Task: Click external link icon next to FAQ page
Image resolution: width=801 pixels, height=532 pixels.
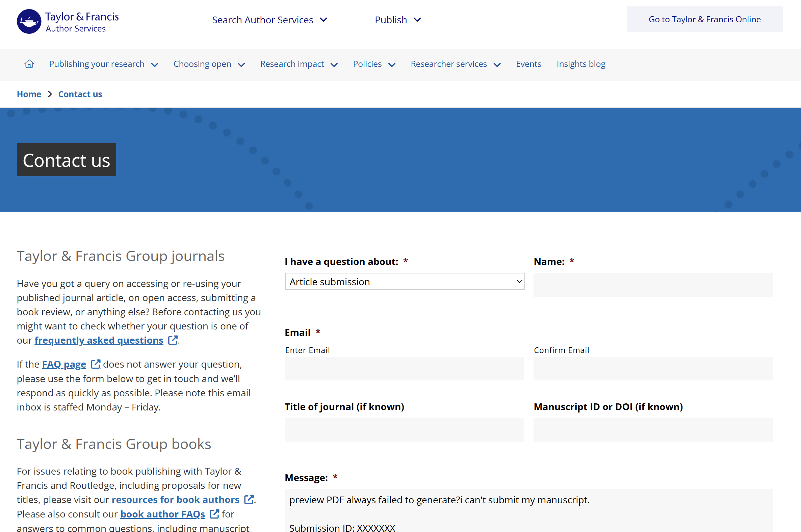Action: (x=95, y=364)
